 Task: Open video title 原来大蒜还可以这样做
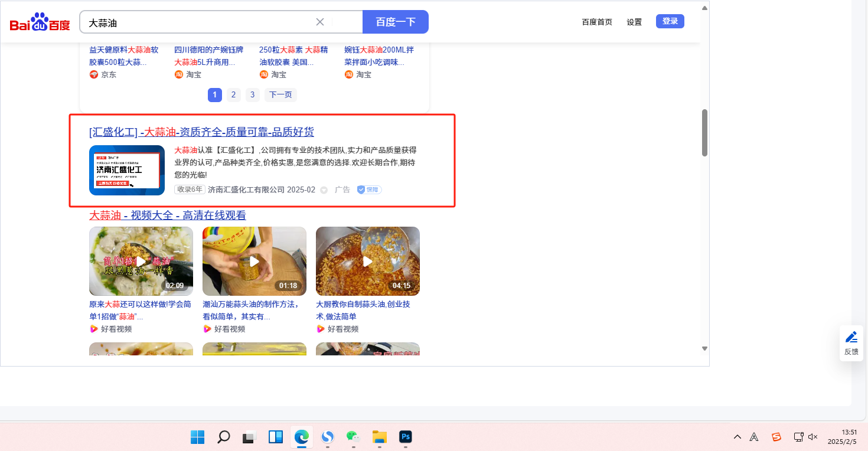click(x=140, y=311)
